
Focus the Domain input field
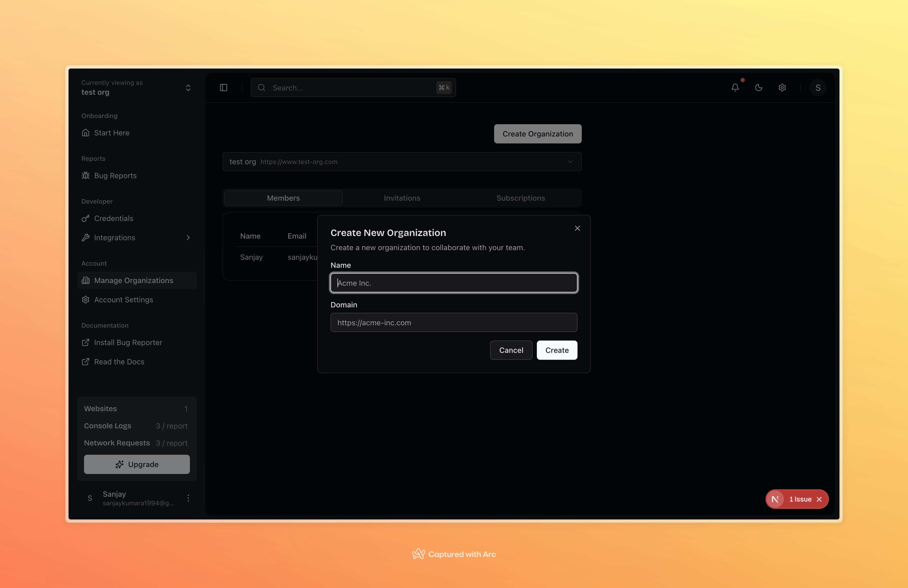tap(453, 323)
